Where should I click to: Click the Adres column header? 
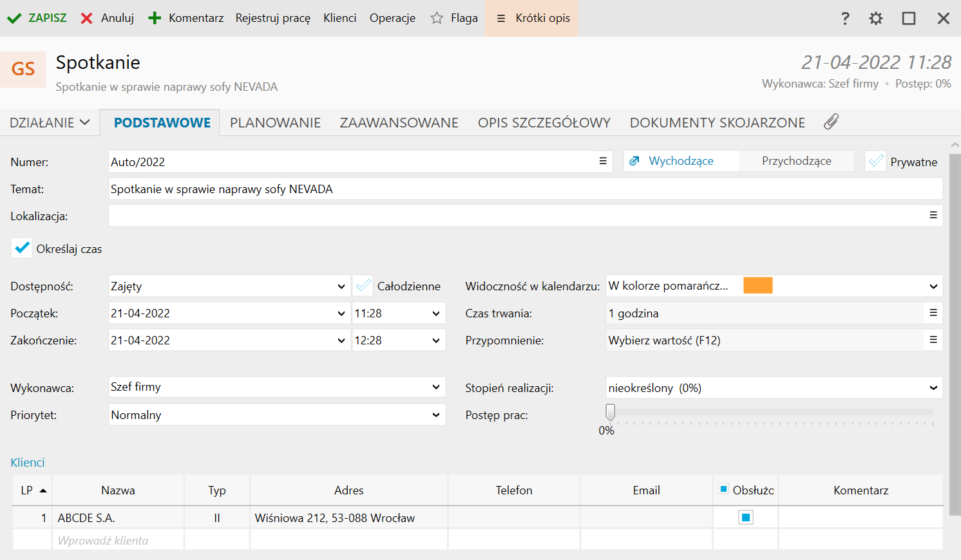348,490
